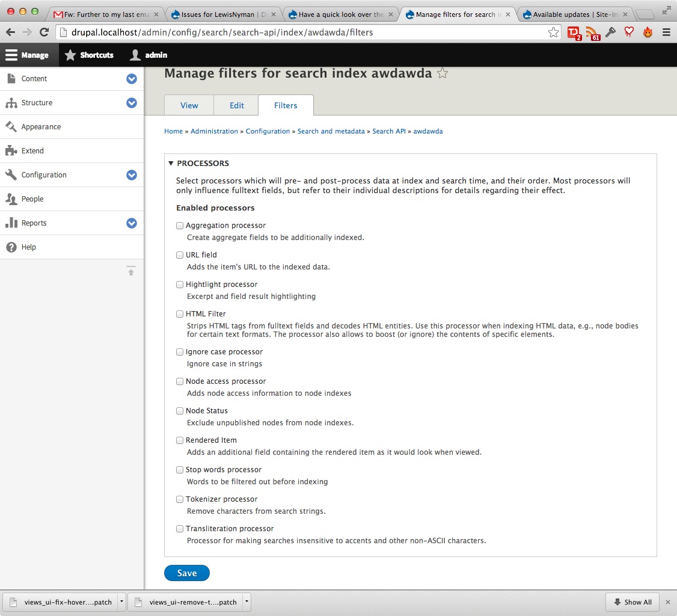Screen dimensions: 677x616
Task: Follow the awdawda breadcrumb link
Action: click(428, 131)
